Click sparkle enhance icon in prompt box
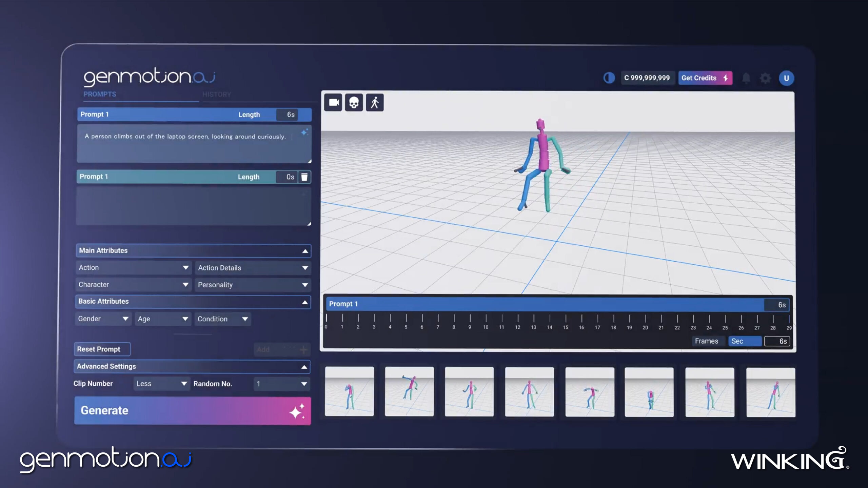The height and width of the screenshot is (488, 868). tap(304, 132)
